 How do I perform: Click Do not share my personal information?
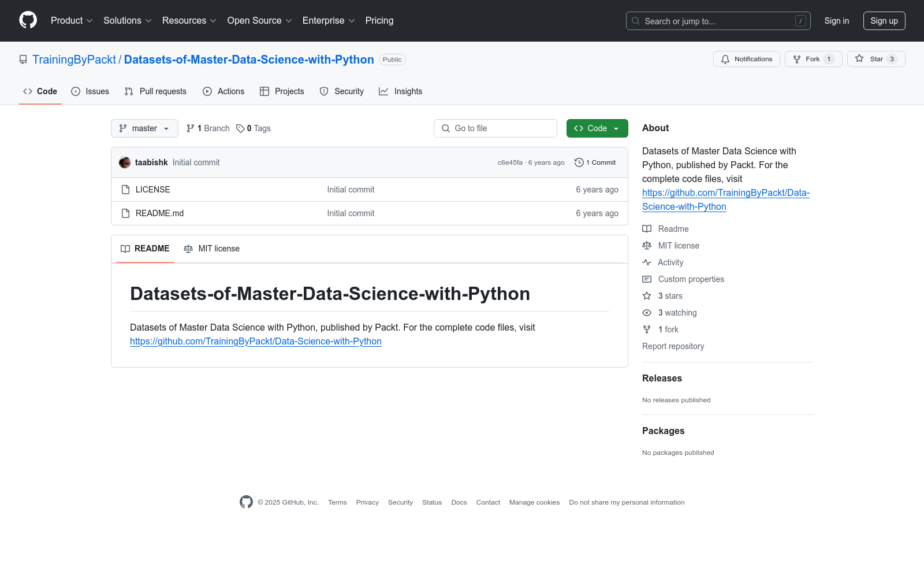click(627, 502)
